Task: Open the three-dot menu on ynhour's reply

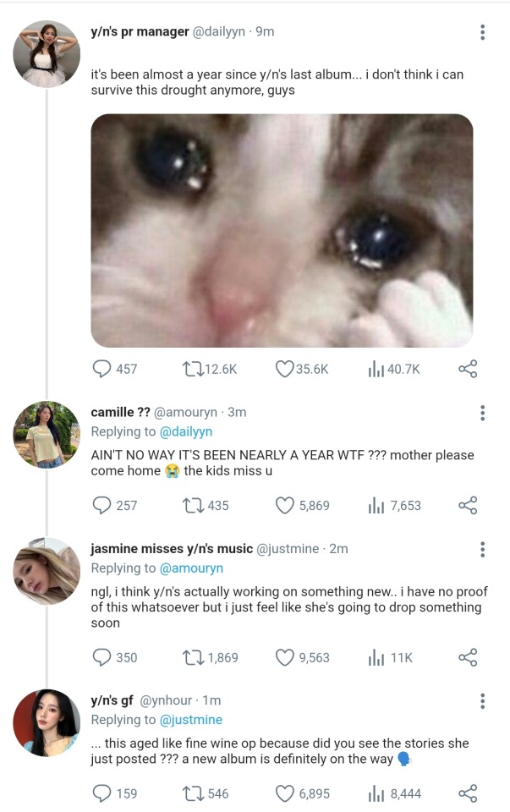Action: (x=482, y=701)
